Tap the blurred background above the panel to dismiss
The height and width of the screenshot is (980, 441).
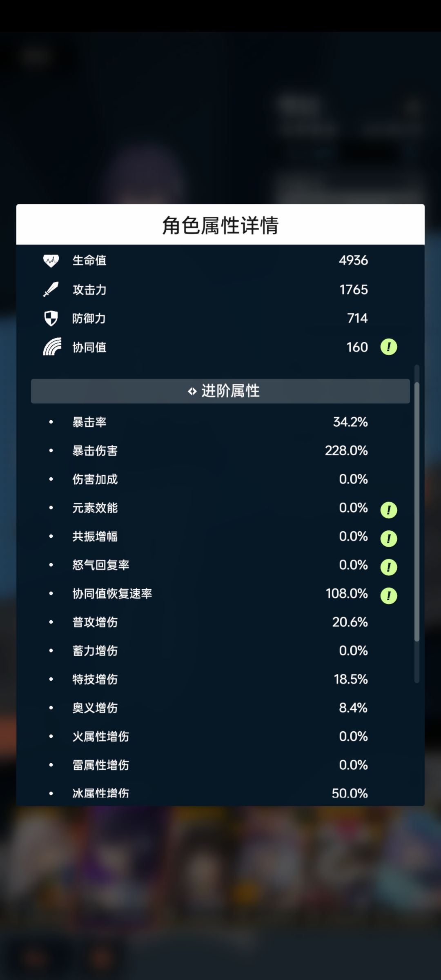click(220, 118)
